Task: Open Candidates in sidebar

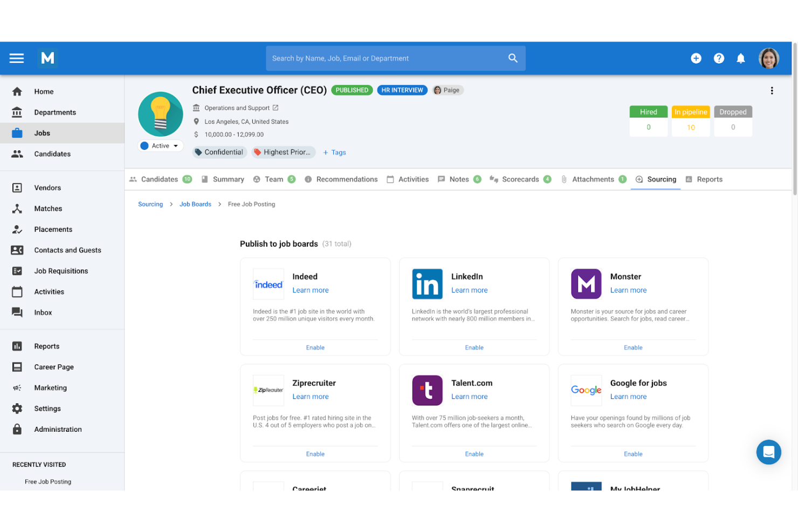Action: pyautogui.click(x=62, y=154)
